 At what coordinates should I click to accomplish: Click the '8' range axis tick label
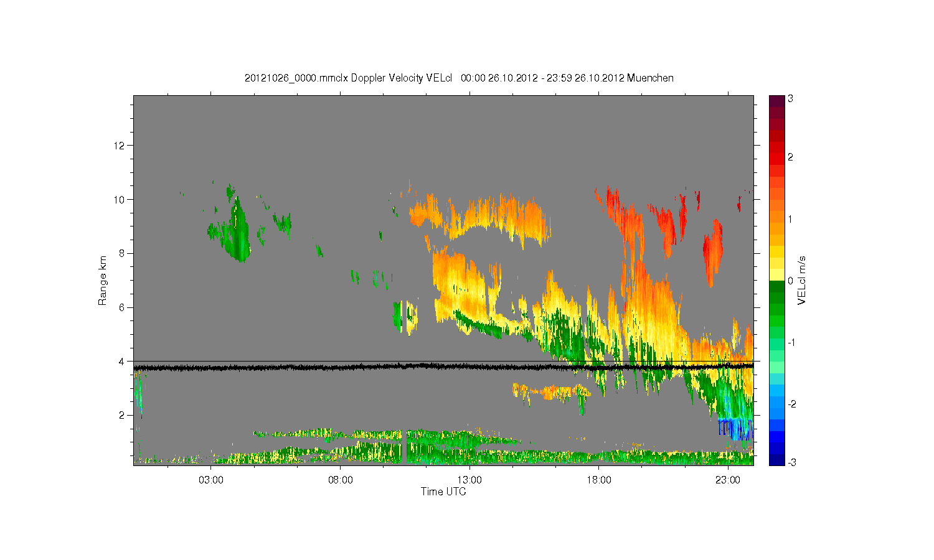coord(122,253)
